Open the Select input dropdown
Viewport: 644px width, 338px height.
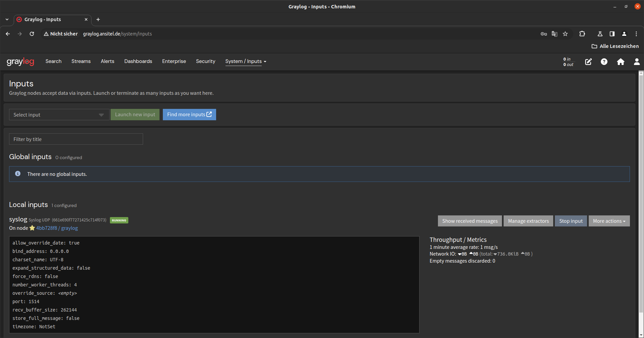pyautogui.click(x=59, y=115)
